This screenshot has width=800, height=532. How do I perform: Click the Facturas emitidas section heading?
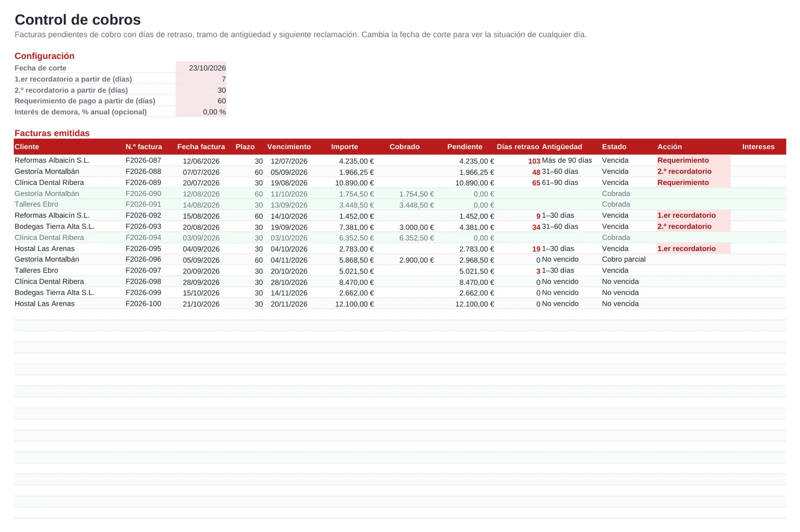[52, 133]
